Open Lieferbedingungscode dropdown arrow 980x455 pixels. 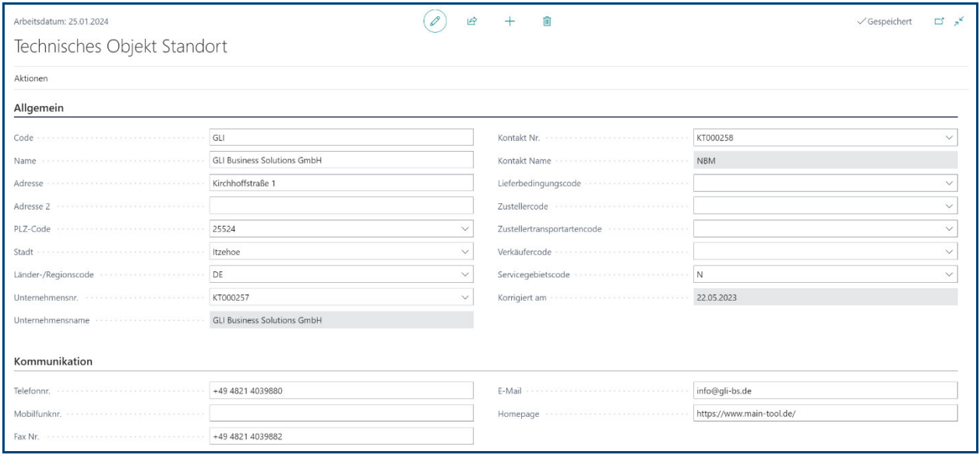point(949,184)
